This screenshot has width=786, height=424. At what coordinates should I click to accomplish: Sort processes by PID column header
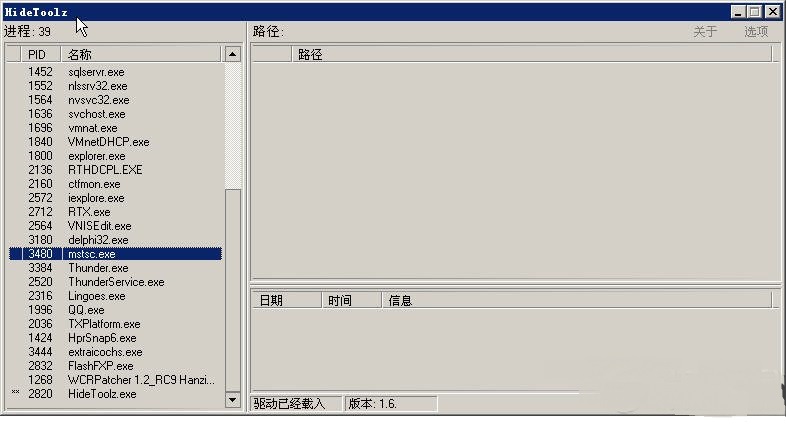tap(41, 54)
